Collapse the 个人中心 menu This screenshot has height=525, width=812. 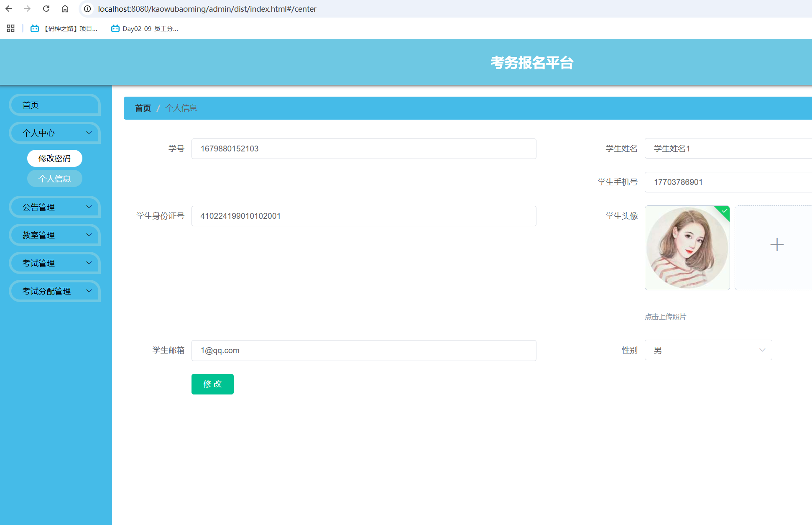point(55,133)
